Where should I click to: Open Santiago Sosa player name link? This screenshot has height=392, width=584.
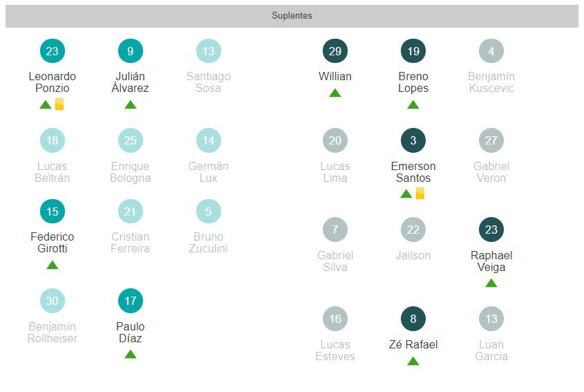209,82
